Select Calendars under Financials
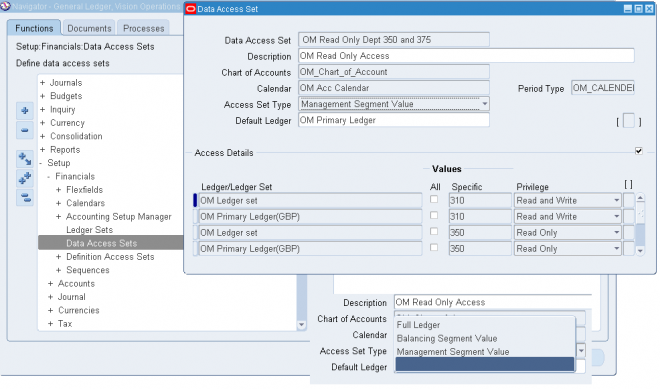Image resolution: width=660 pixels, height=389 pixels. (x=85, y=203)
